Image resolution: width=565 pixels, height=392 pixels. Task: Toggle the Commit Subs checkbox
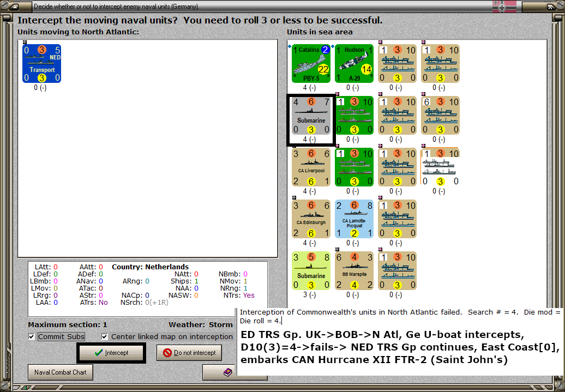(32, 336)
